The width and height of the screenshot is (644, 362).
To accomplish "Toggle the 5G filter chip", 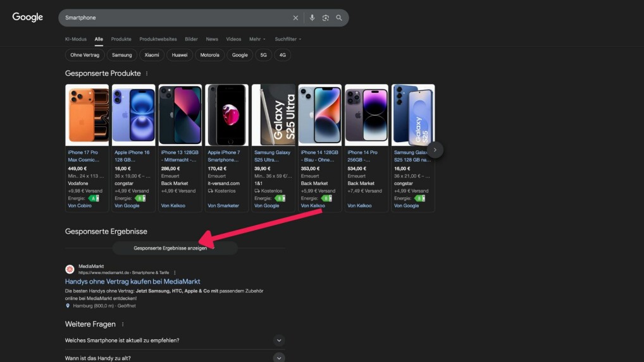I will 263,55.
